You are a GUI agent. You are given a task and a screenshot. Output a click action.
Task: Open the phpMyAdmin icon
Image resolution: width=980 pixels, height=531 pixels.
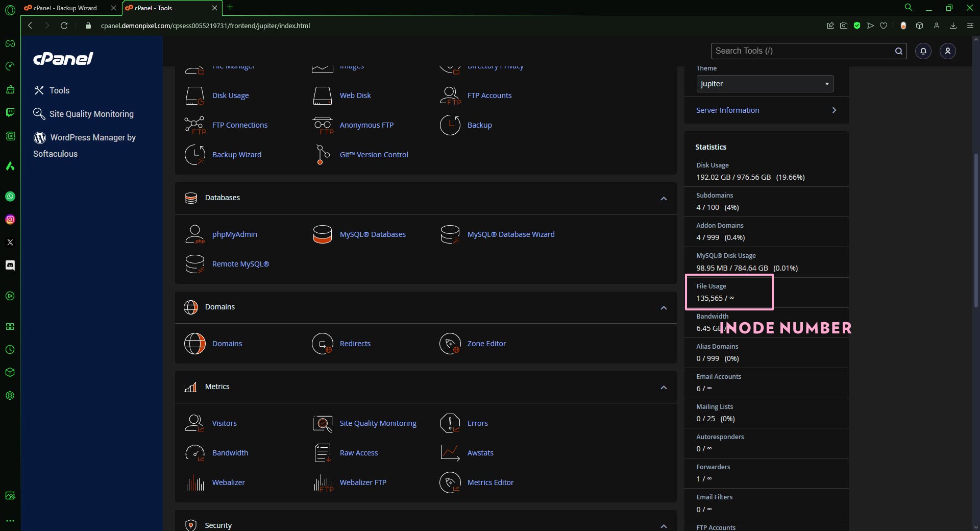tap(194, 234)
